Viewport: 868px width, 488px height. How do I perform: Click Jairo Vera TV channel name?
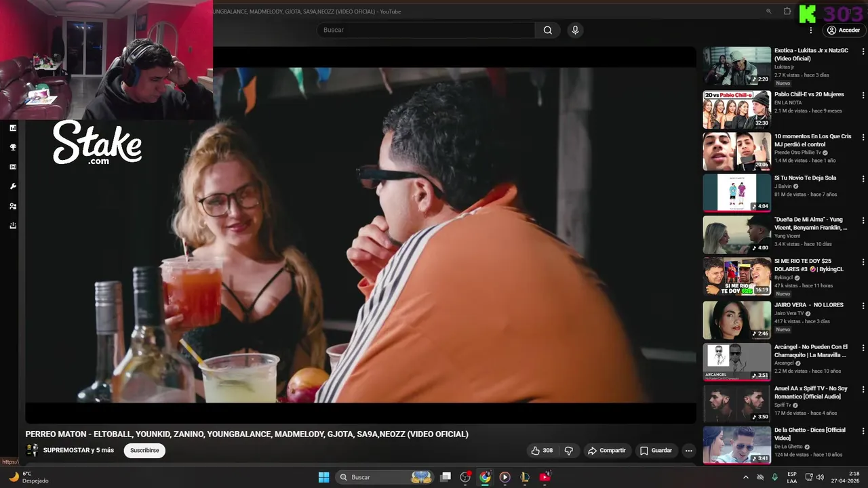pos(789,313)
